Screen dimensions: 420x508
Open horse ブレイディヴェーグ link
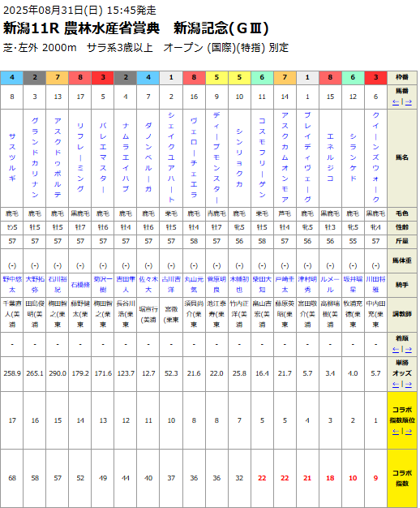tap(307, 157)
